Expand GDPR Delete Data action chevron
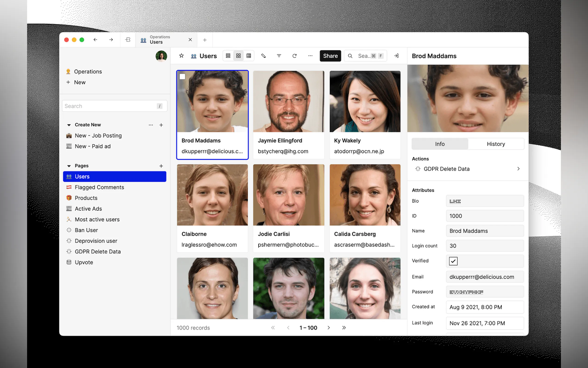The image size is (588, 368). [x=518, y=169]
